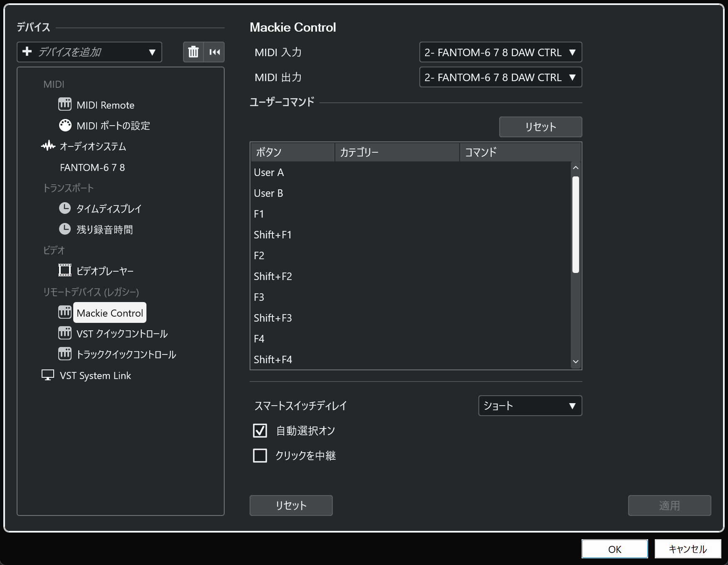The image size is (728, 565).
Task: Select FANTOM-6 7 8 audio device entry
Action: tap(92, 167)
